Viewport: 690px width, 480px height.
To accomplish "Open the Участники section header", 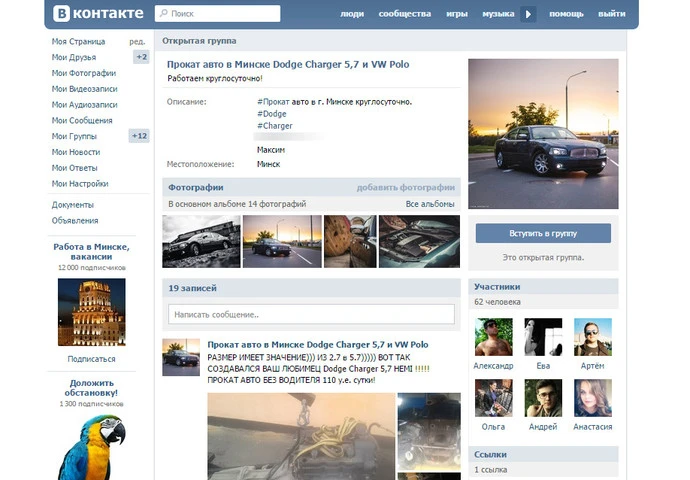I will click(497, 287).
